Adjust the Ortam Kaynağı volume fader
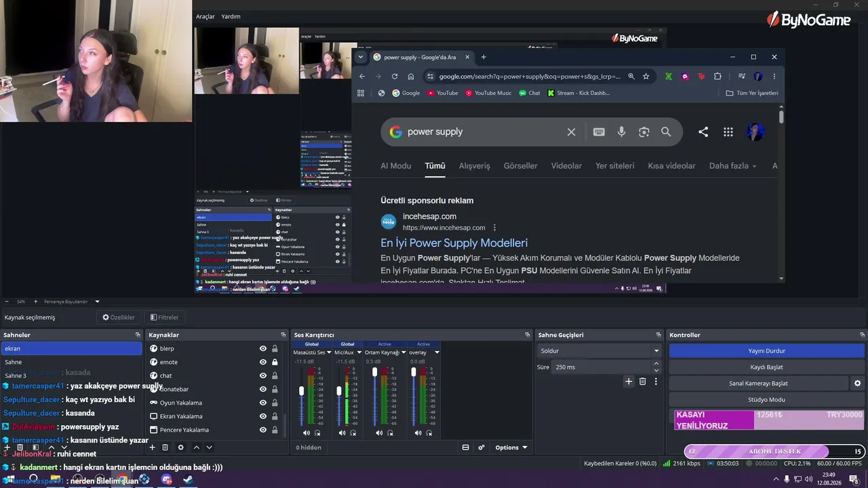 click(x=375, y=372)
